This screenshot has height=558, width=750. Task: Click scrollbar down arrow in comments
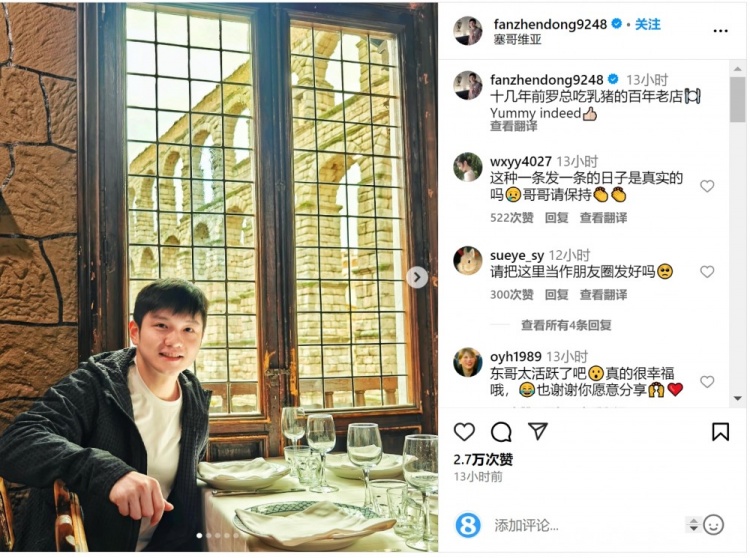(x=738, y=398)
